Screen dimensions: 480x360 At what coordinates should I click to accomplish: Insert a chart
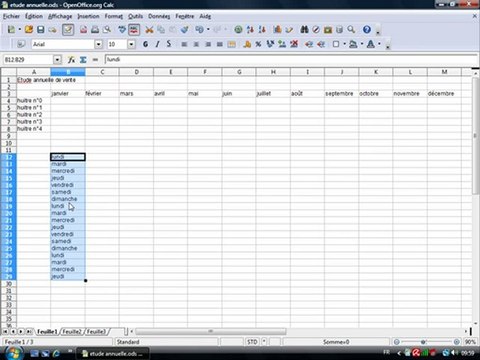(x=277, y=30)
